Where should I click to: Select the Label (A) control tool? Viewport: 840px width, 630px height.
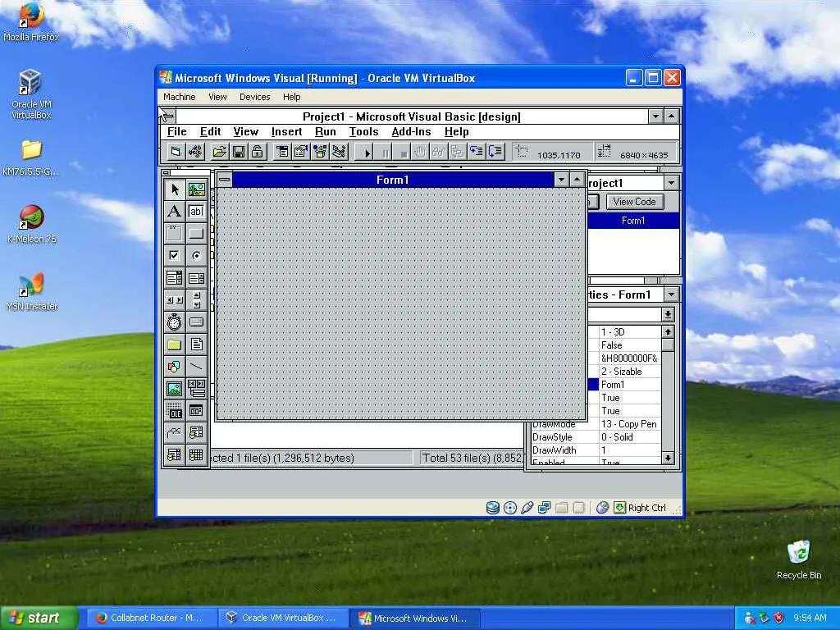174,211
